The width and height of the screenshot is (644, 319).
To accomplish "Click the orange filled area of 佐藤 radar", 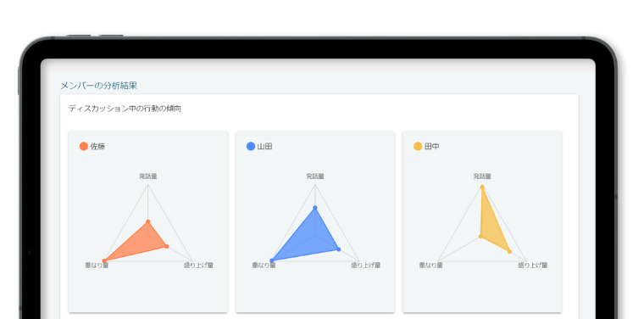I will tap(144, 242).
